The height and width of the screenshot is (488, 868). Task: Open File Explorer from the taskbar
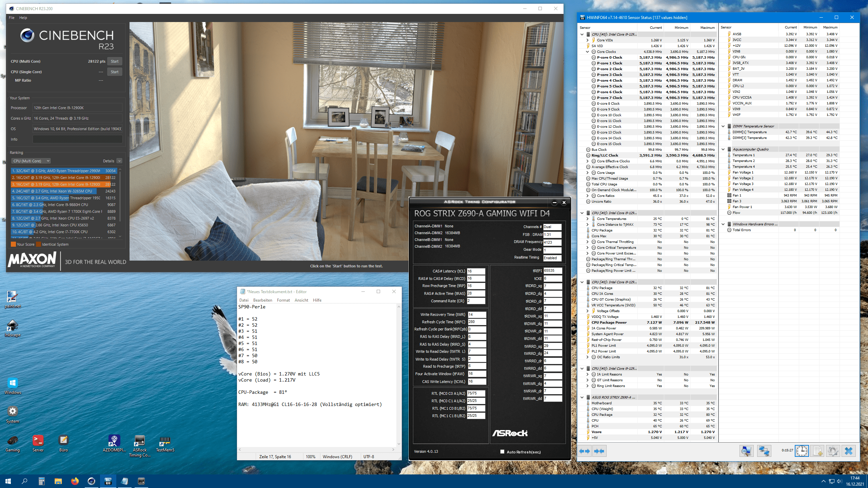[58, 481]
